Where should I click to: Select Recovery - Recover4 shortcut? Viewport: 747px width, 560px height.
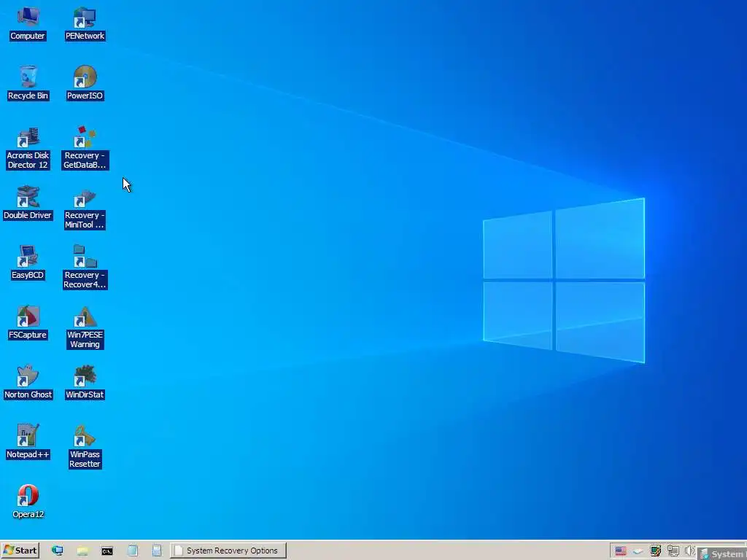[x=85, y=267]
